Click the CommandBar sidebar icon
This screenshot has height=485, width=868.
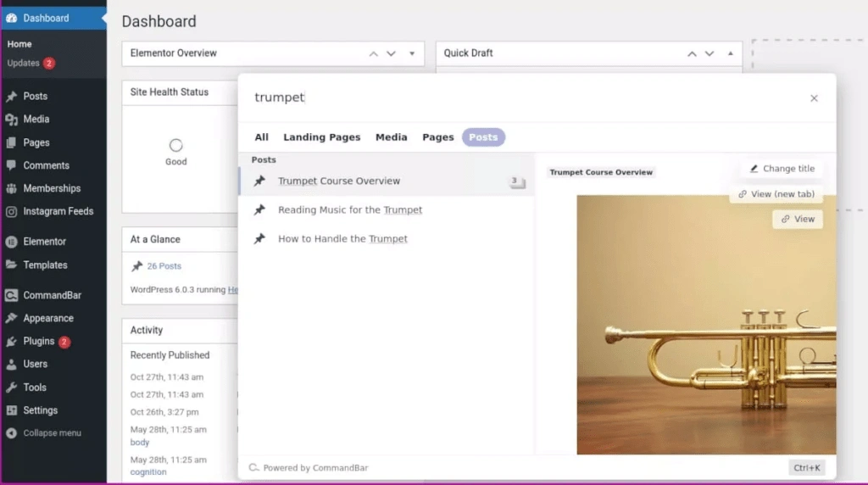(12, 296)
